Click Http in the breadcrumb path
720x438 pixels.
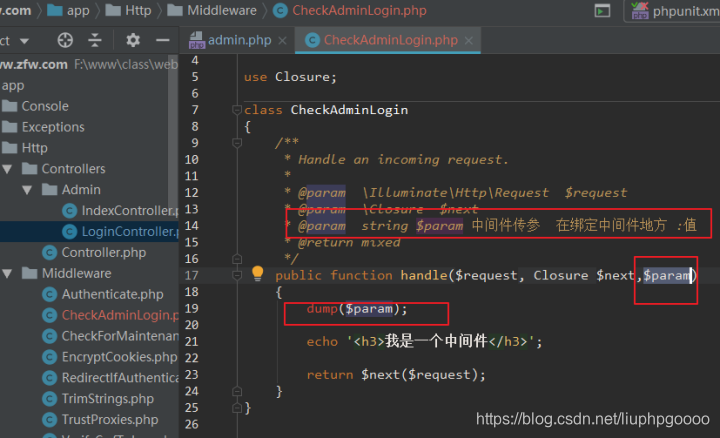coord(128,10)
